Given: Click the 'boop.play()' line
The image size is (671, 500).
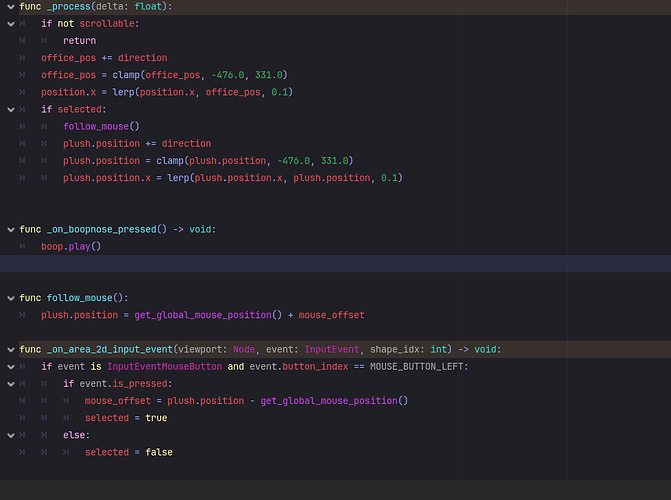Looking at the screenshot, I should [x=71, y=247].
